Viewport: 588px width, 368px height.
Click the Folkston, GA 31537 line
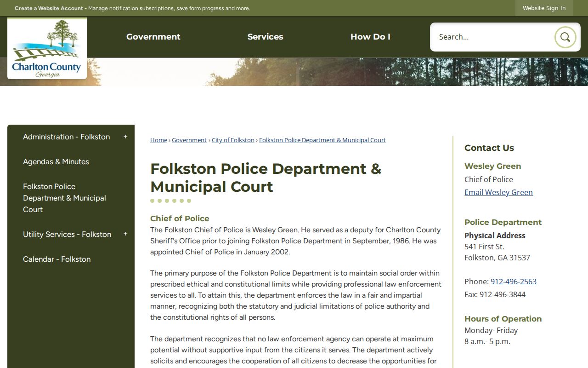click(x=497, y=258)
